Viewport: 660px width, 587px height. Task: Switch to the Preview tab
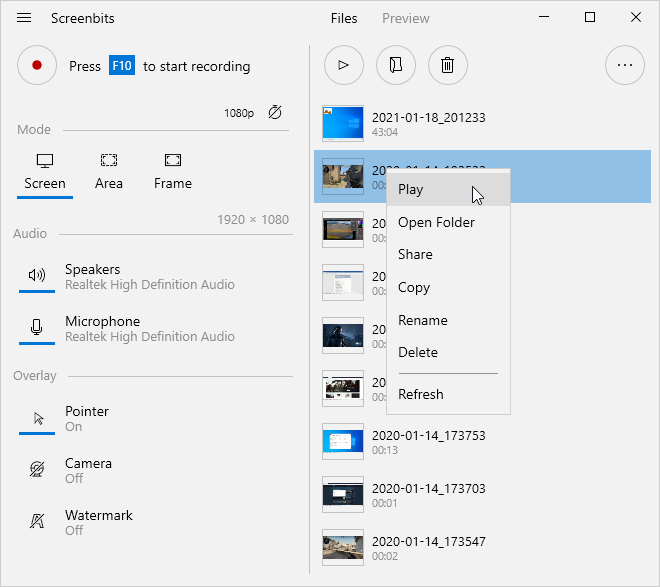pos(405,19)
